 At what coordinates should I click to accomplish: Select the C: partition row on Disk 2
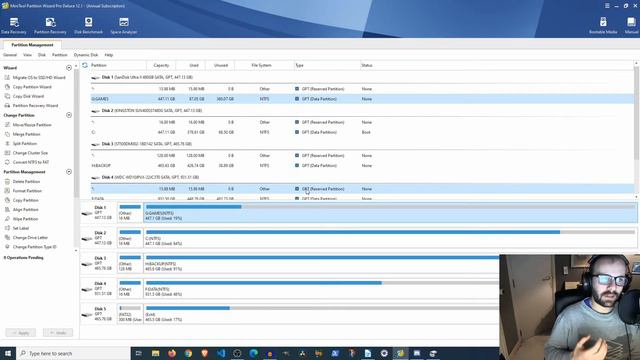coord(362,132)
